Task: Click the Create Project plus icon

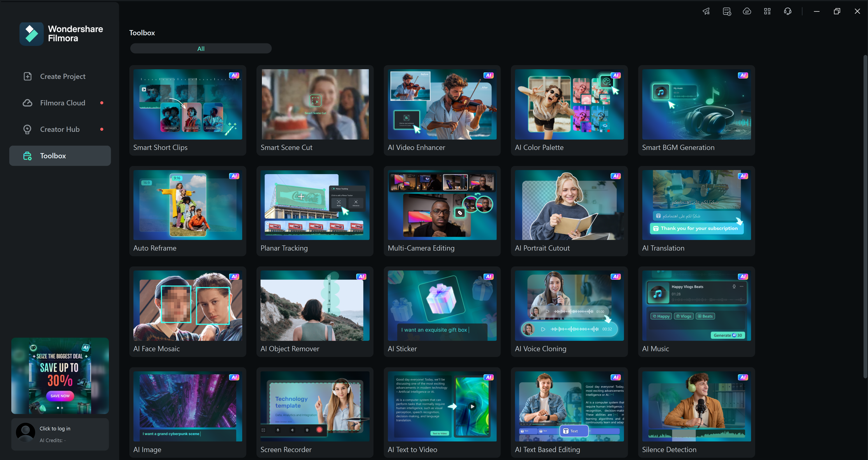Action: coord(28,76)
